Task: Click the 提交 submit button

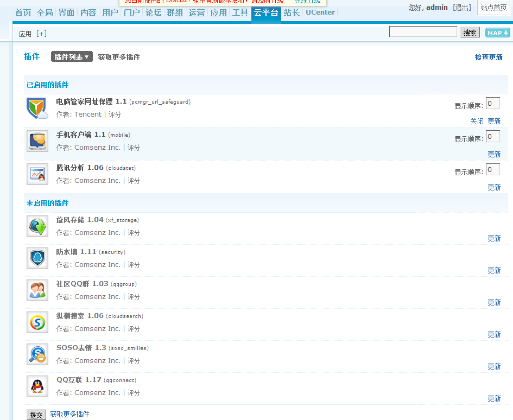Action: (x=36, y=415)
